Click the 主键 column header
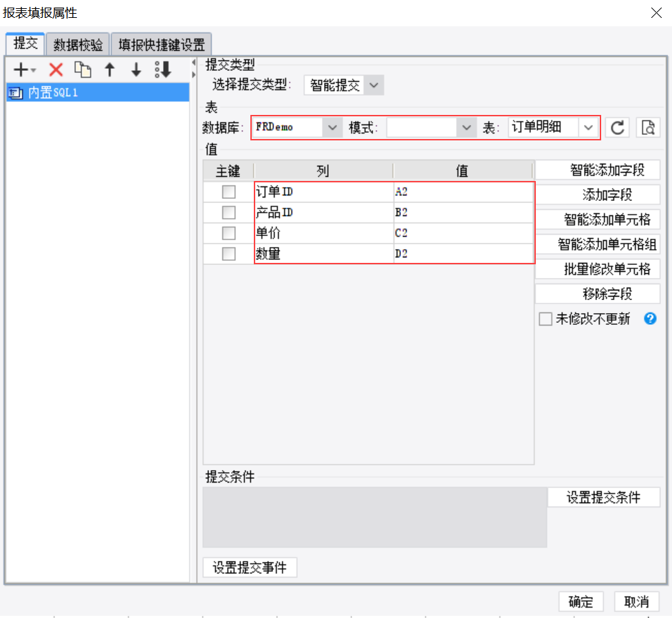Image resolution: width=672 pixels, height=618 pixels. (228, 171)
